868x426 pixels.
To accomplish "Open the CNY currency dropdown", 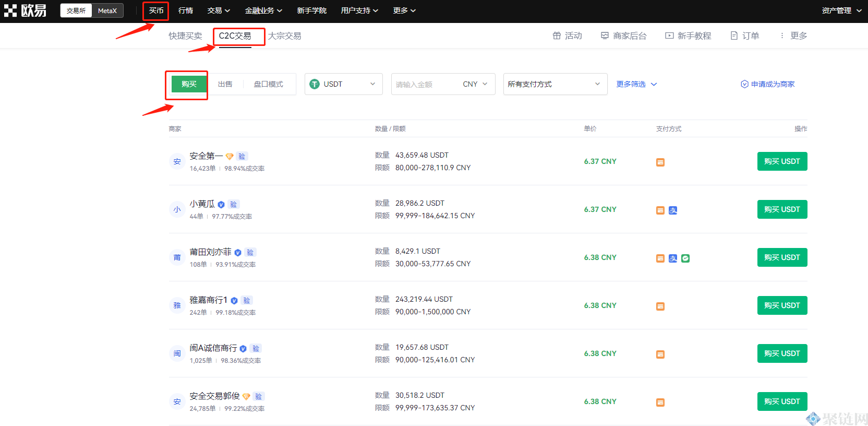I will pos(475,84).
